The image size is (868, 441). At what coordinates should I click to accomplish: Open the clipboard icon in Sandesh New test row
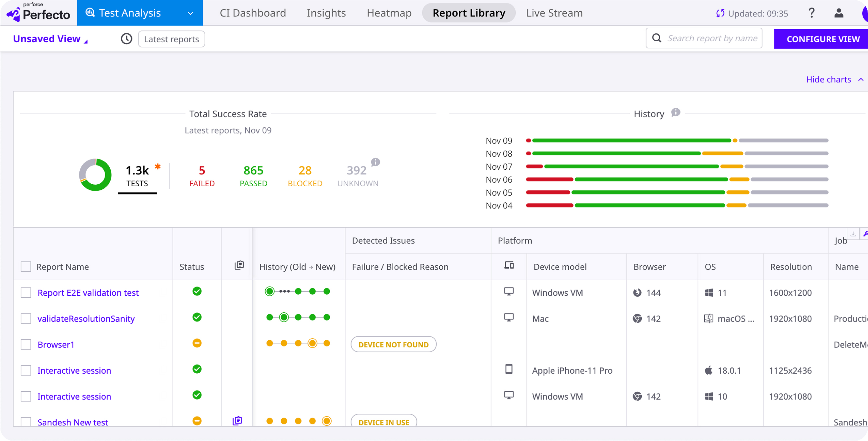point(237,420)
